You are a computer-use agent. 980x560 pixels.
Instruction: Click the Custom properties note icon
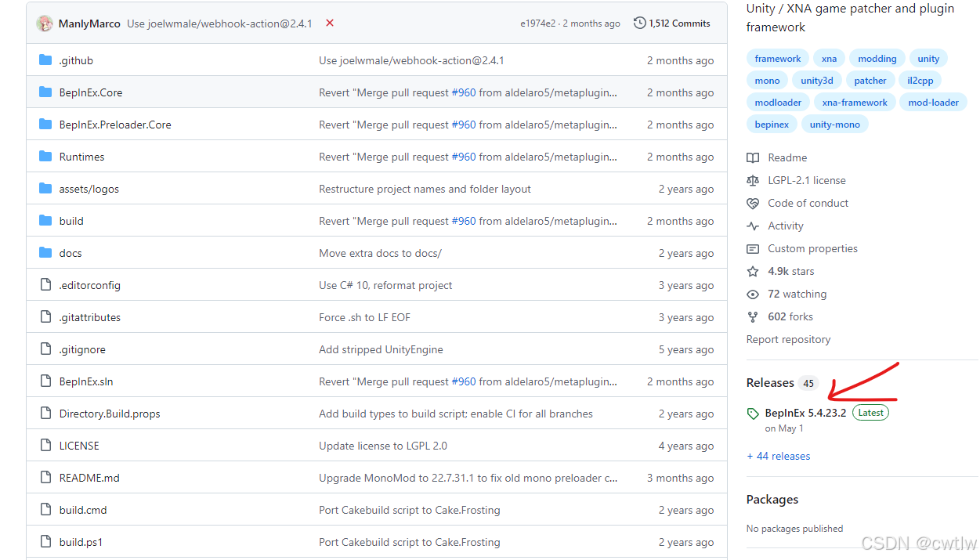pos(753,248)
